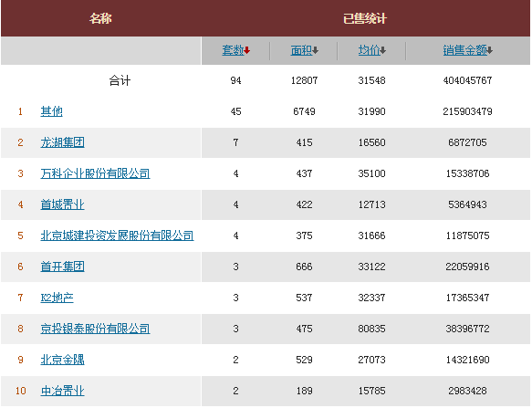Viewport: 532px width, 408px height.
Task: Open 京投银泰股份有限公司 link
Action: click(95, 329)
